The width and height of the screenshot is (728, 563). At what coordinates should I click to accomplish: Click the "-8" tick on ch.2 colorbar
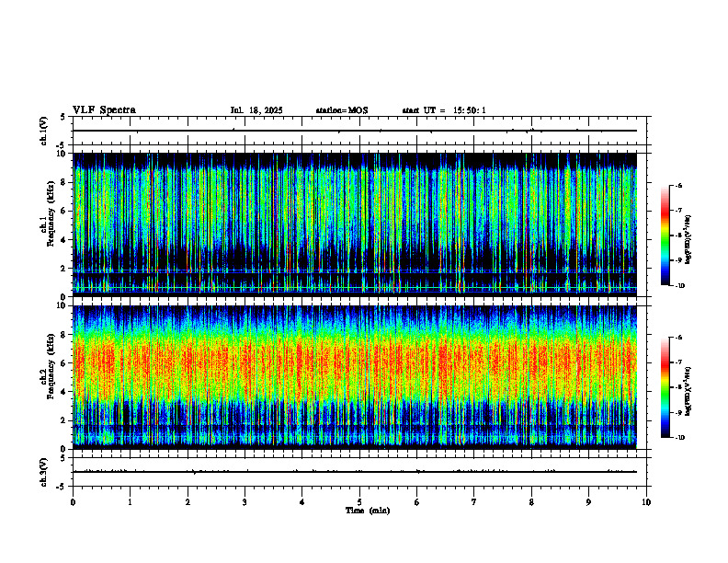click(678, 387)
